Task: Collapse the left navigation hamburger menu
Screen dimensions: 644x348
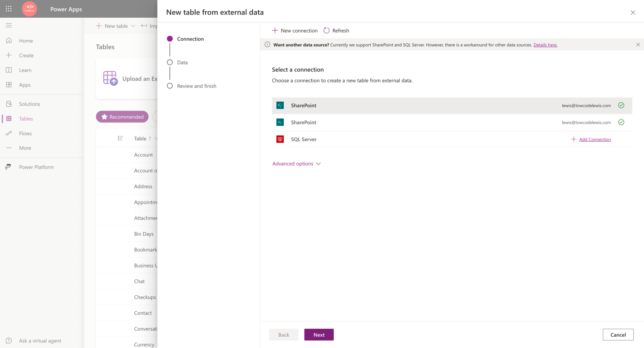Action: pos(9,25)
